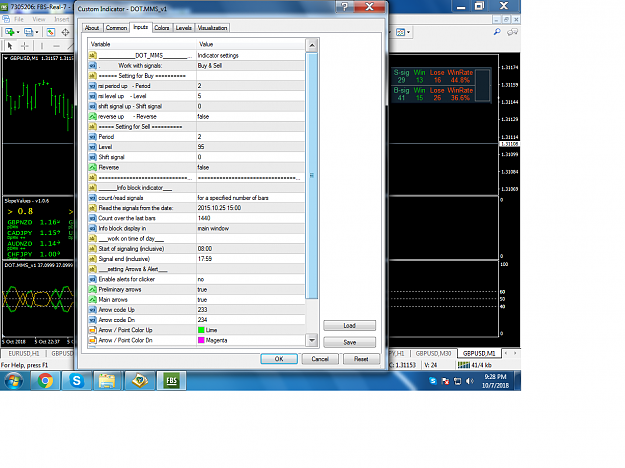Select the EURUSD,H1 chart tab
This screenshot has height=468, width=625.
pos(24,354)
